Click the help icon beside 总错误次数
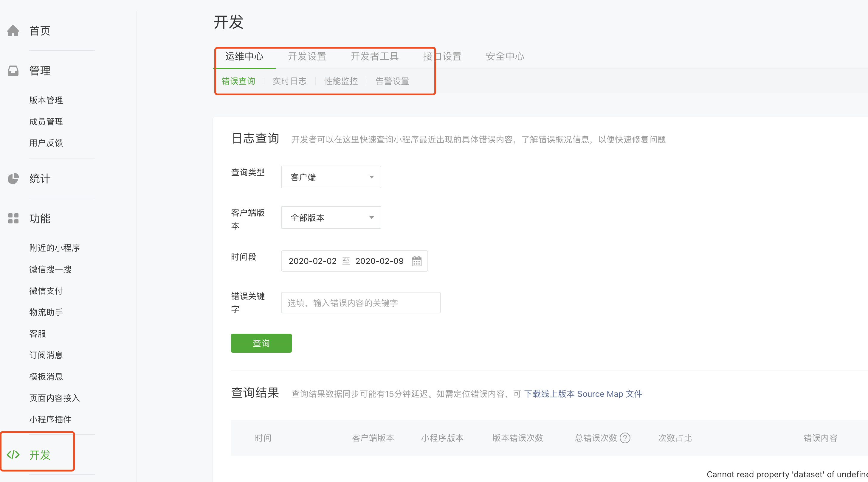The width and height of the screenshot is (868, 482). (x=625, y=438)
